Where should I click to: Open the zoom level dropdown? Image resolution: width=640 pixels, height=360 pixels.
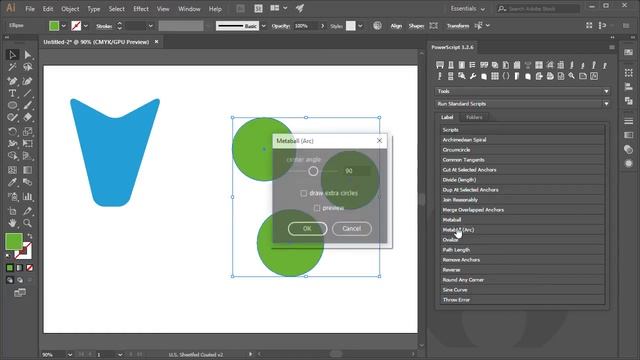click(69, 355)
